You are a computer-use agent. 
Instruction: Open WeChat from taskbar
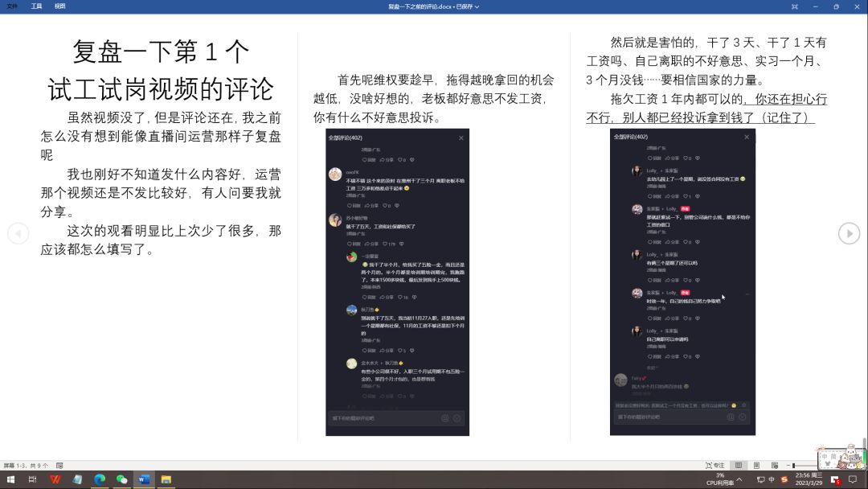(122, 479)
